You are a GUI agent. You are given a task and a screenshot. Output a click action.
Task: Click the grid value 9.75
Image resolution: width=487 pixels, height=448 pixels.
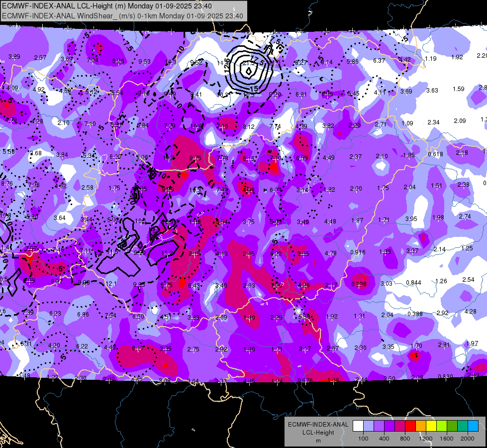pos(195,158)
